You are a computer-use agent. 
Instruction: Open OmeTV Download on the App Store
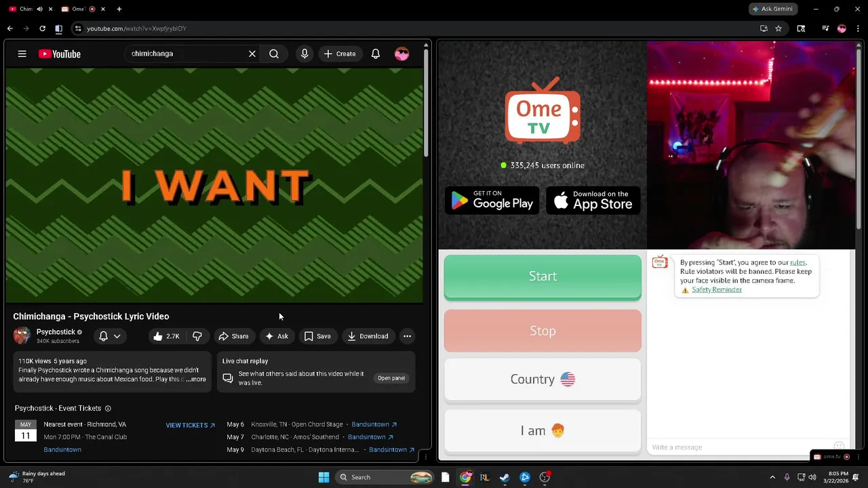(x=593, y=200)
